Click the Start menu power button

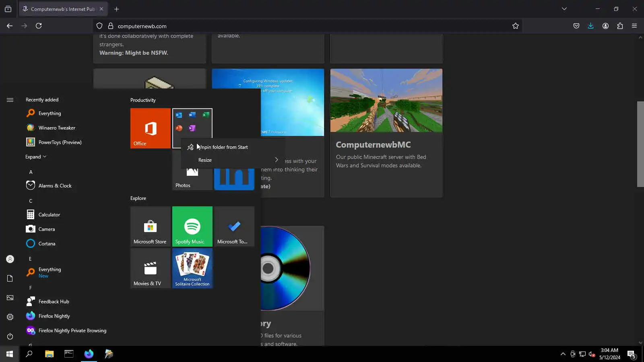click(x=10, y=336)
